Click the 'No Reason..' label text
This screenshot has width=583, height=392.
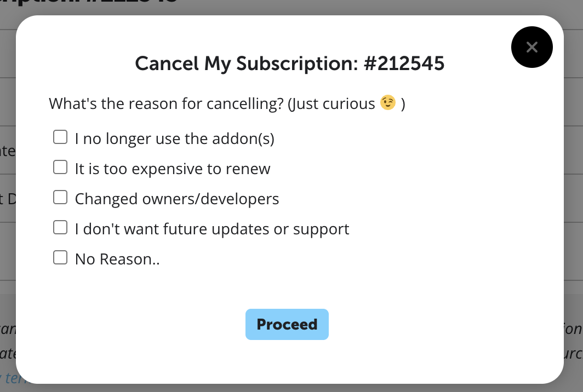coord(117,259)
